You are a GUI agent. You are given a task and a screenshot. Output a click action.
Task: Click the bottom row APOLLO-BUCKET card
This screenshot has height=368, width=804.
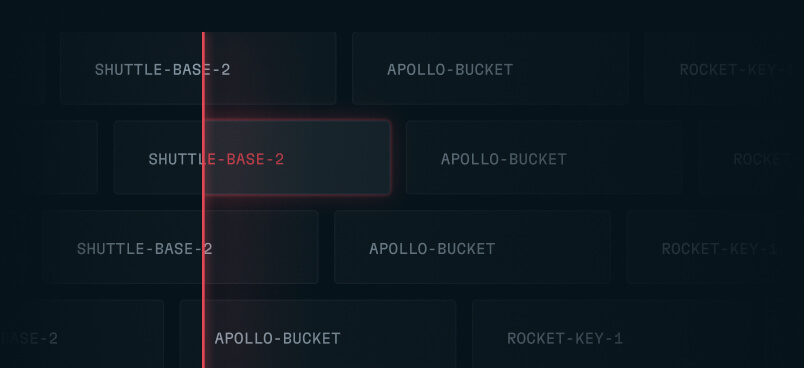[x=318, y=334]
